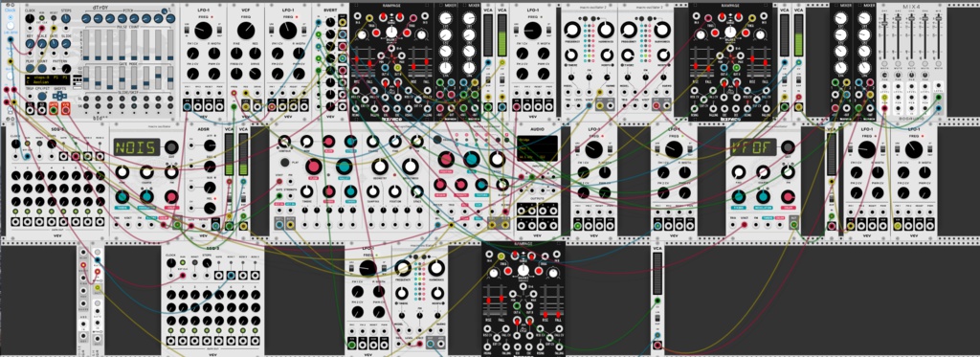Click the GEOMETRY knob on the modal synthesizer
Screen dimensions: 980x357
[380, 167]
